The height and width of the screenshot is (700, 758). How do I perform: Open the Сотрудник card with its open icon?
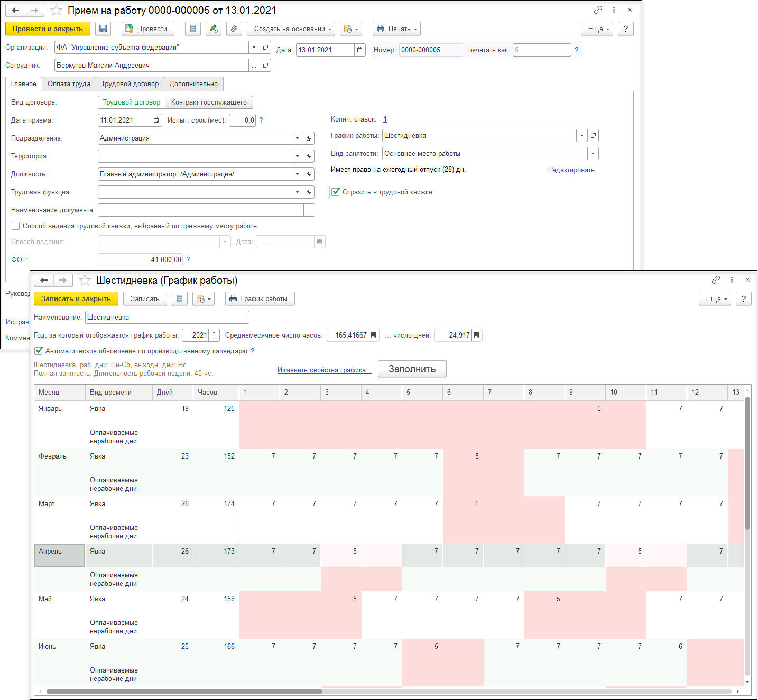point(265,65)
